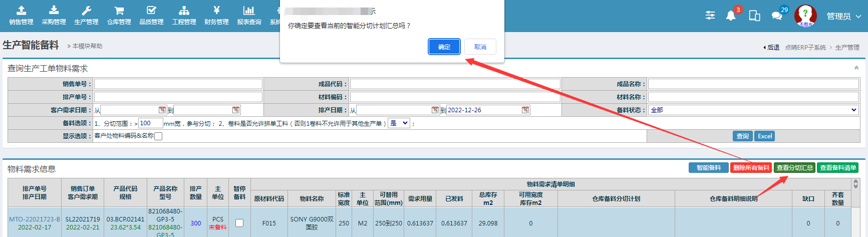Open the 财务管理 yen icon
This screenshot has width=868, height=237.
[x=216, y=15]
